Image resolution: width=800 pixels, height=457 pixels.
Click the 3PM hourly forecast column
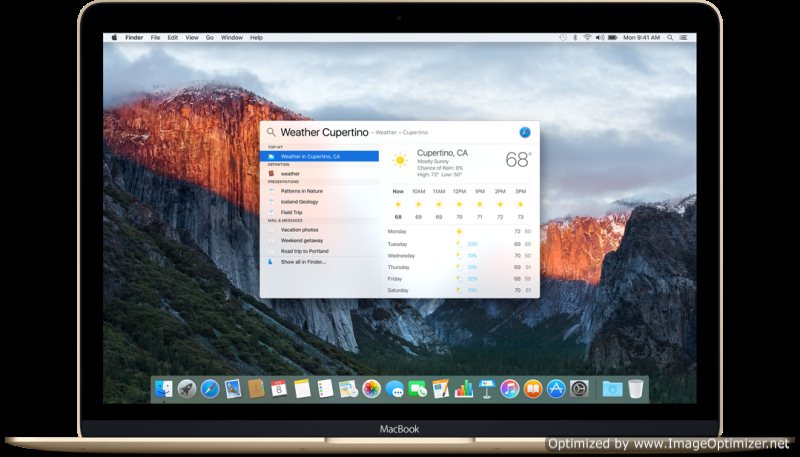click(x=520, y=204)
